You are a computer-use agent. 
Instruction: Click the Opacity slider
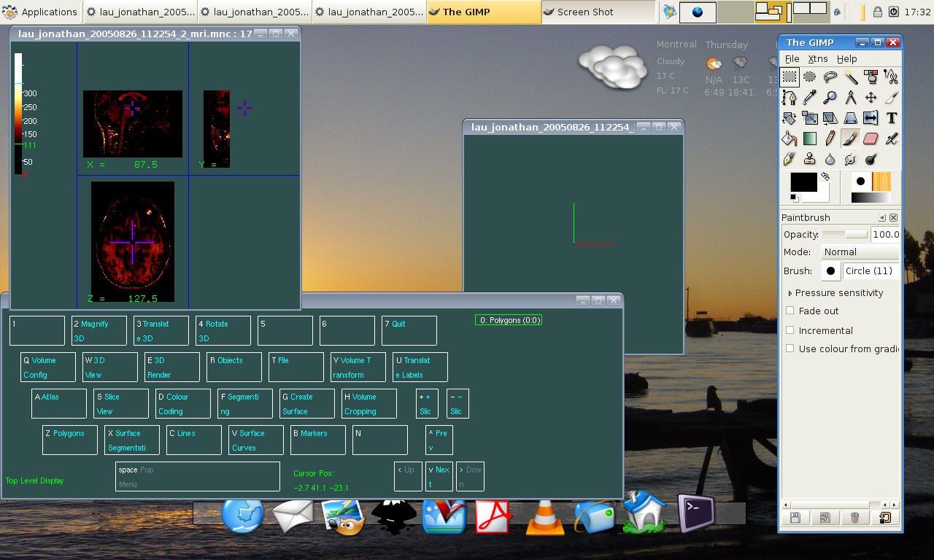point(845,235)
